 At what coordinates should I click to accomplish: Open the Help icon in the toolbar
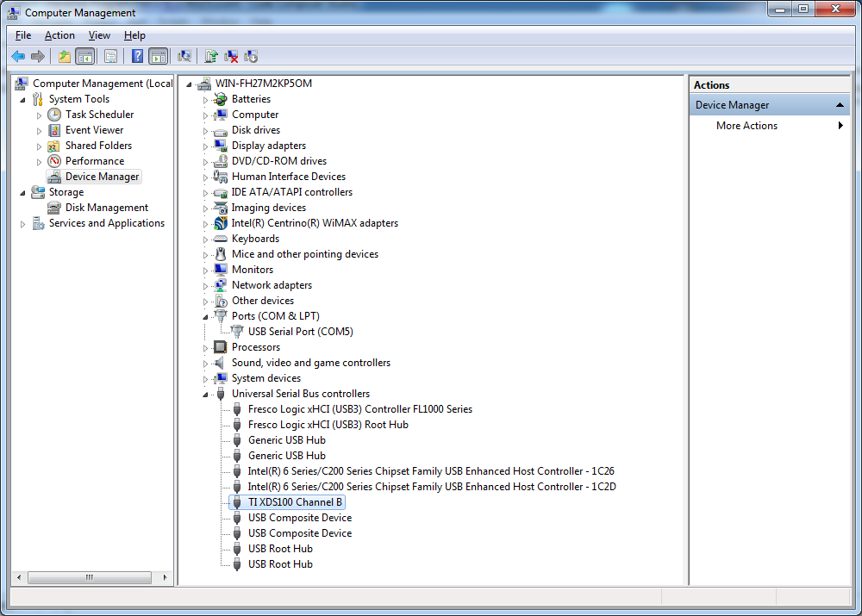click(137, 56)
